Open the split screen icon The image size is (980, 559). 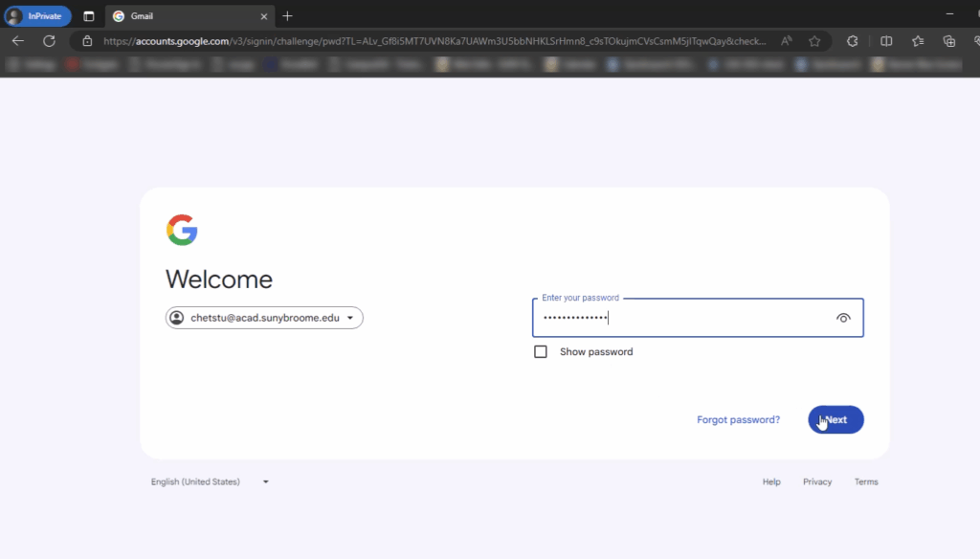pyautogui.click(x=886, y=41)
